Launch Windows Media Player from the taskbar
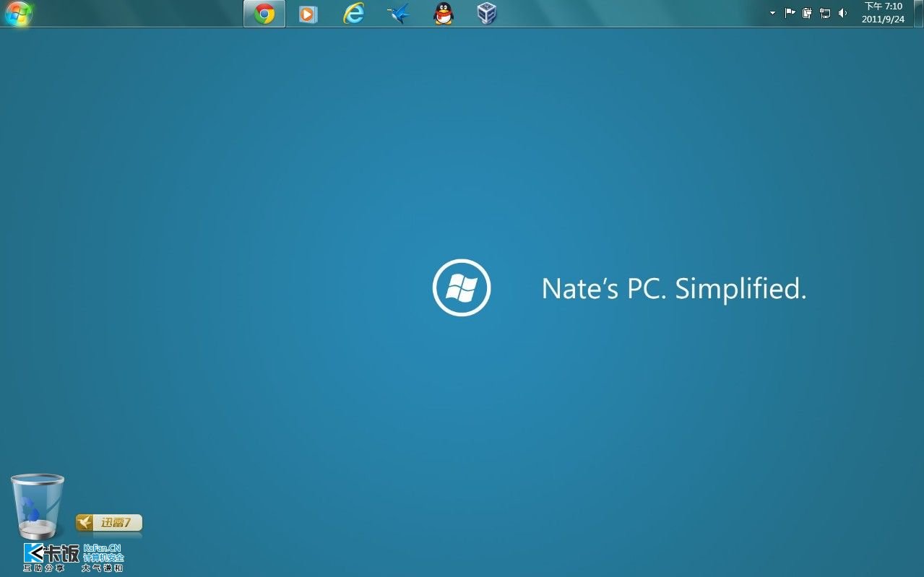 pos(308,14)
